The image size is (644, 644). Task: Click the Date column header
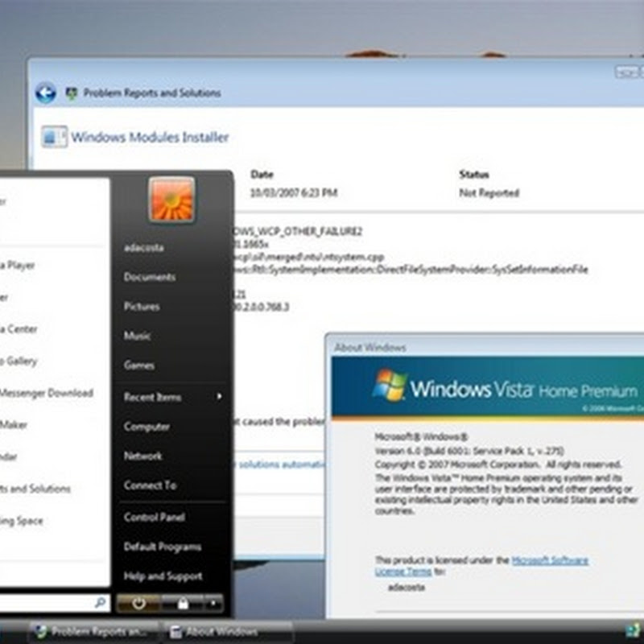tap(262, 175)
